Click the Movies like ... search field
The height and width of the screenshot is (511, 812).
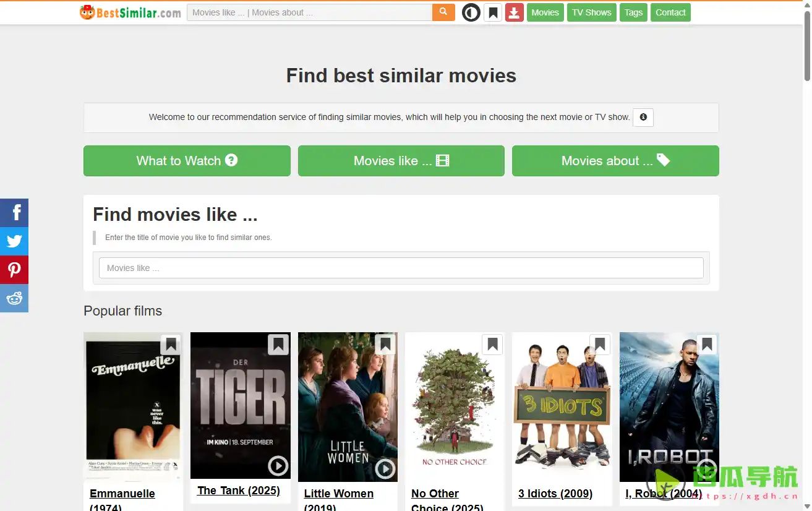[x=401, y=267]
